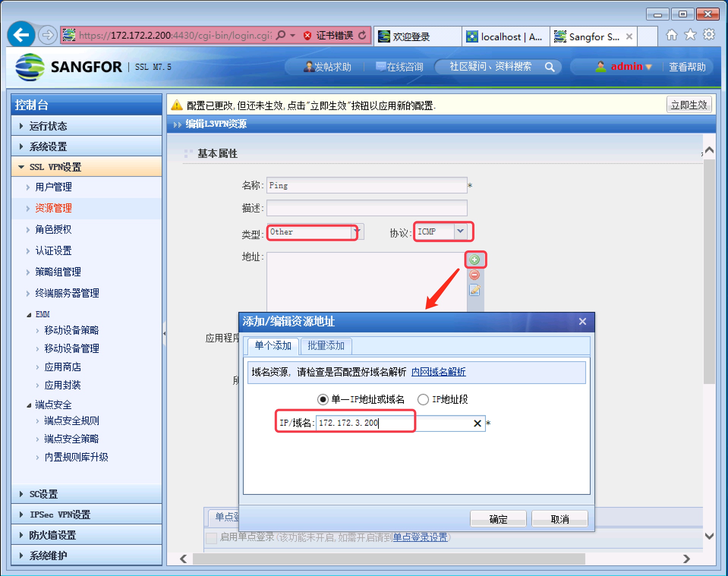728x576 pixels.
Task: Open 认证设置 in the sidebar
Action: [x=54, y=250]
